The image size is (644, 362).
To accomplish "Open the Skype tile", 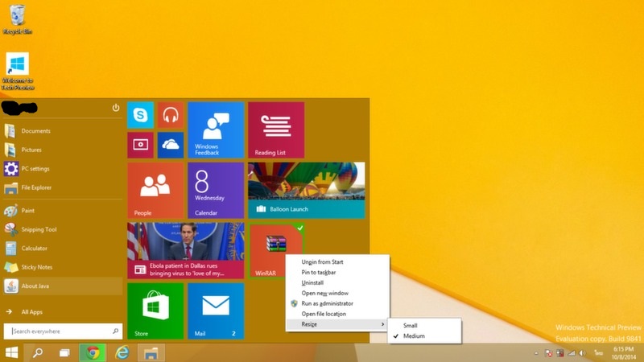I will [x=140, y=115].
